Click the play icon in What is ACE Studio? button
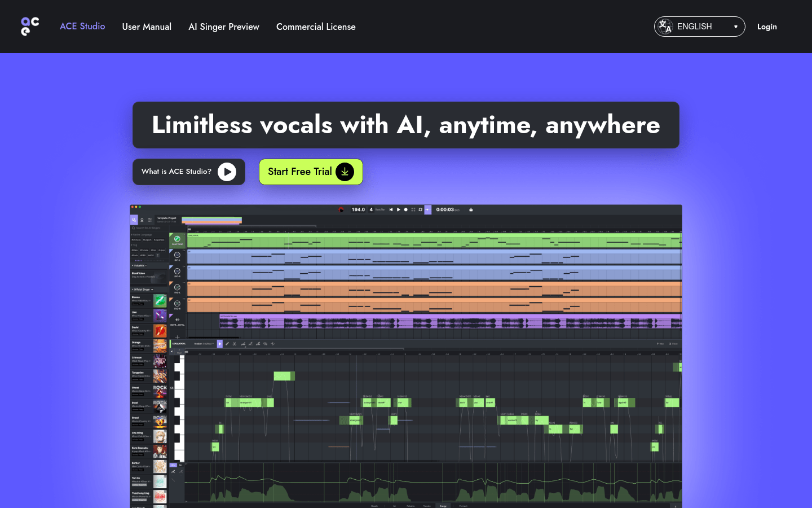Viewport: 812px width, 508px height. point(227,172)
